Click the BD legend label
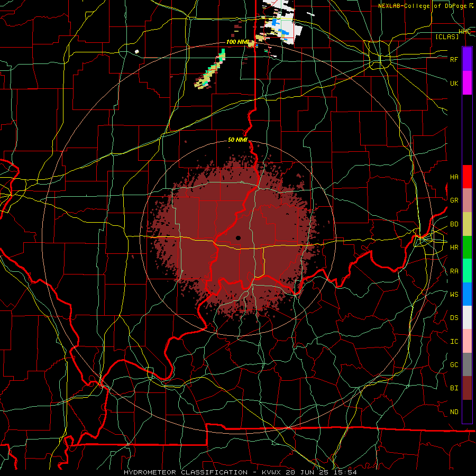 (454, 224)
